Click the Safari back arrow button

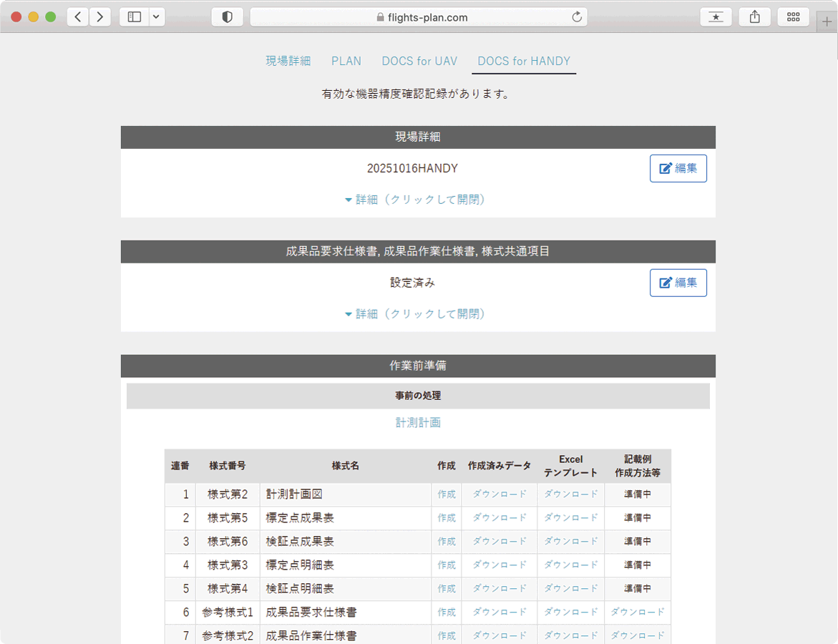pyautogui.click(x=78, y=17)
